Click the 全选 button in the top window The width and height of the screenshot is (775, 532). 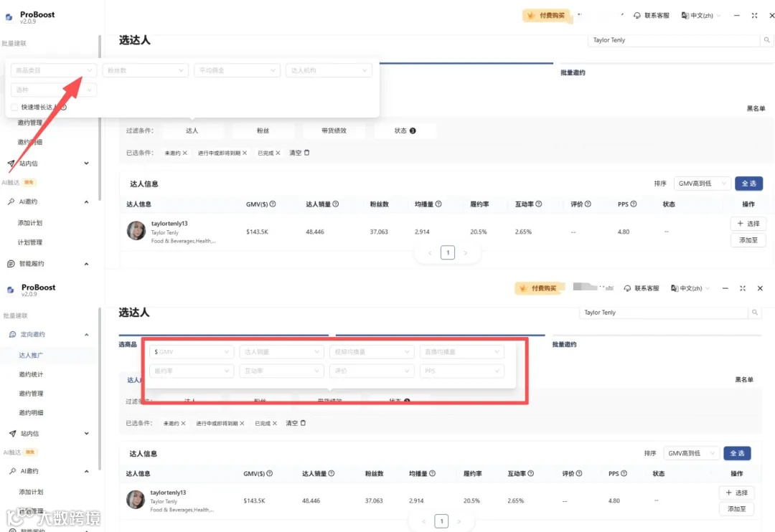click(x=748, y=184)
